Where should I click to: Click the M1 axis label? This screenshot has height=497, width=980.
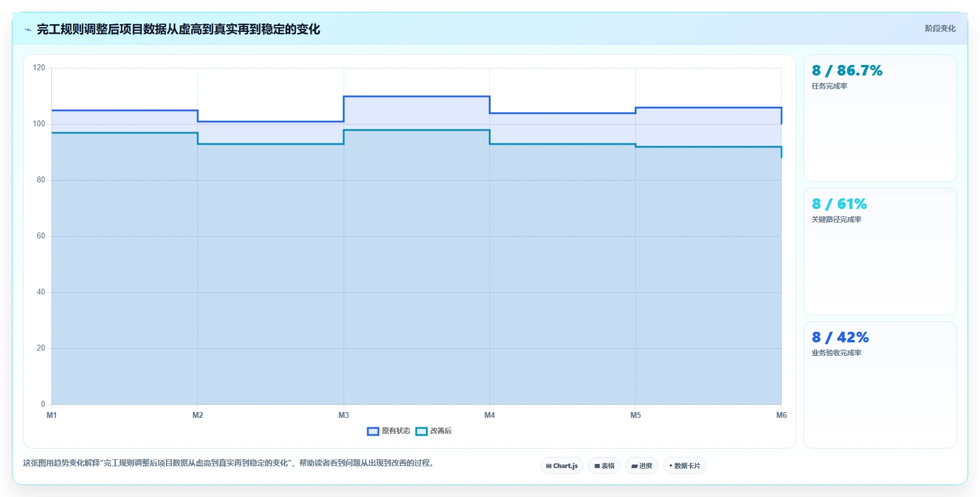click(52, 416)
